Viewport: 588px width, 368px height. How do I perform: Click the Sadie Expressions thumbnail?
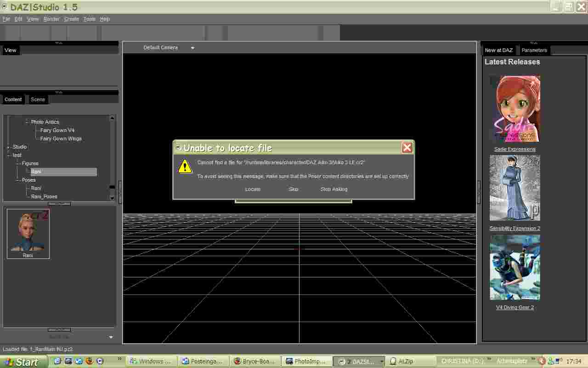click(x=515, y=109)
